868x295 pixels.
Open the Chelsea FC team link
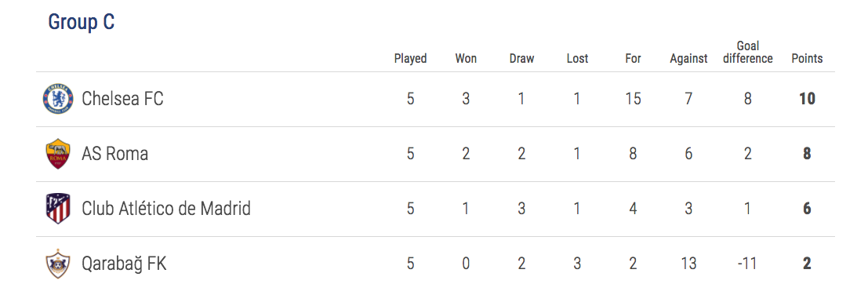pos(122,99)
